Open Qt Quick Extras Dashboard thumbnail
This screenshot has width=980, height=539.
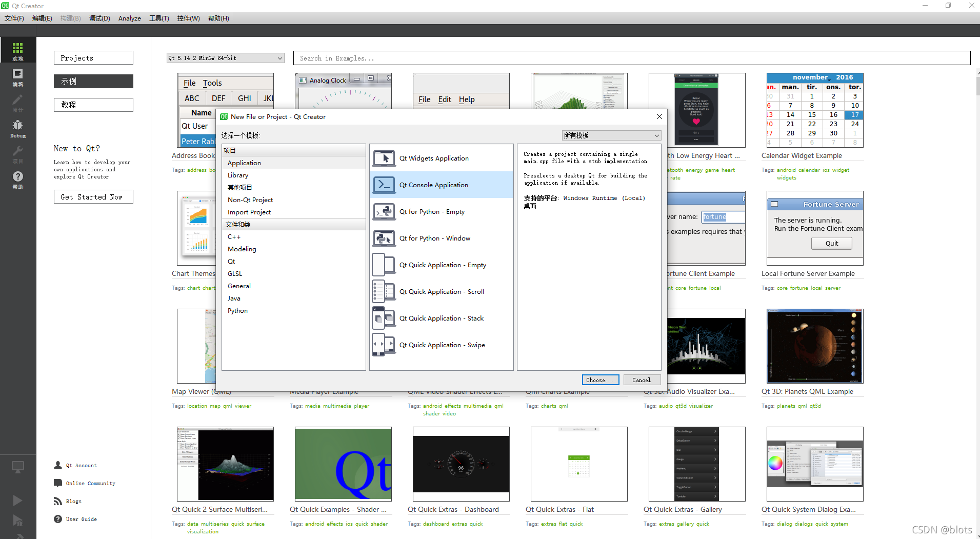(461, 464)
